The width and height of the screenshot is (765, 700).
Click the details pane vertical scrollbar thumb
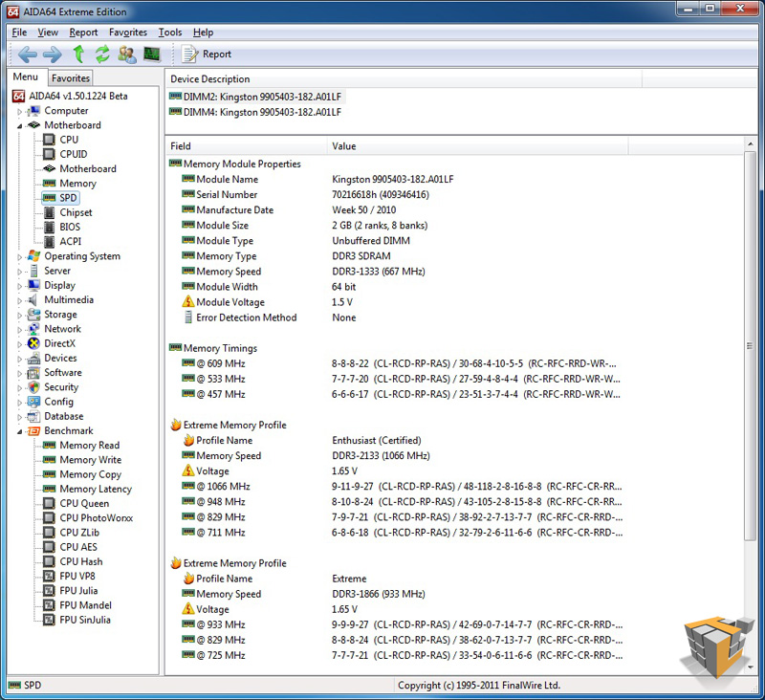click(x=750, y=346)
